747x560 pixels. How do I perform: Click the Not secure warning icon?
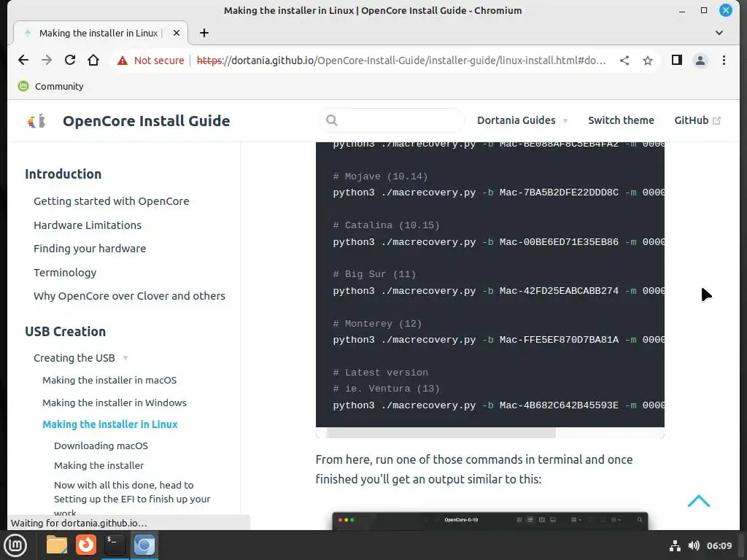coord(123,61)
